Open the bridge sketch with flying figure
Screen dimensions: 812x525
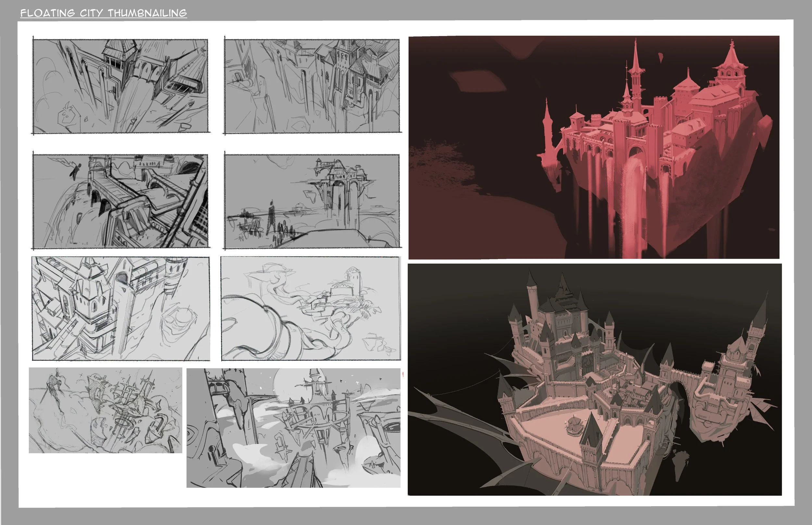(x=120, y=201)
